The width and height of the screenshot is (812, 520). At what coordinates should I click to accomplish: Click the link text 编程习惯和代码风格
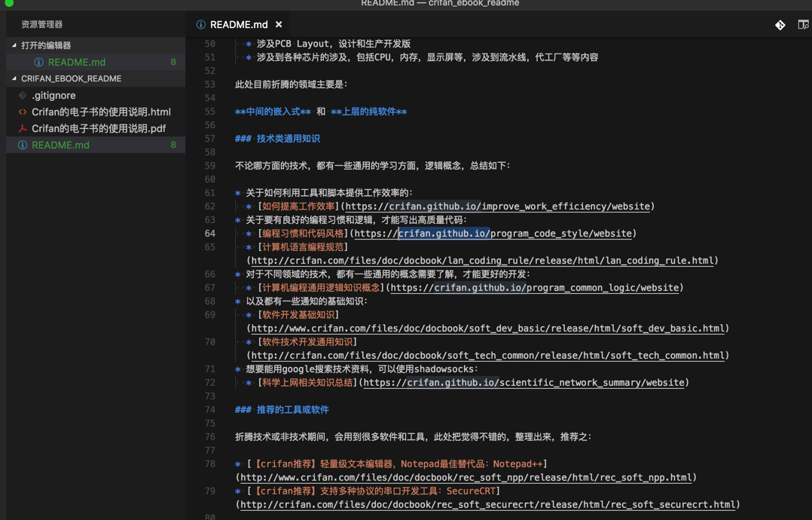point(303,234)
